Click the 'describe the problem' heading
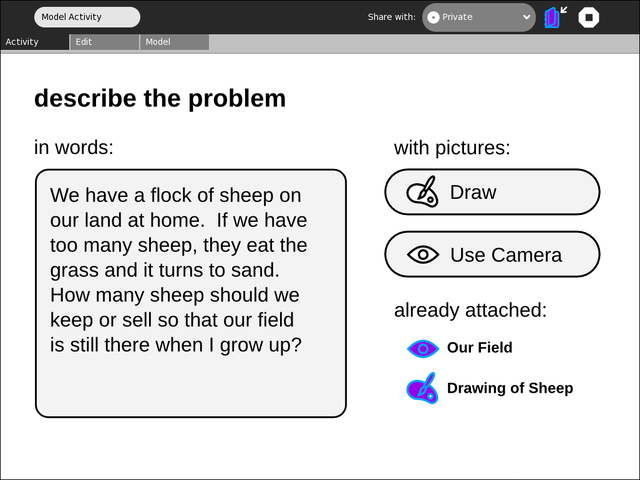The width and height of the screenshot is (640, 480). pos(160,98)
